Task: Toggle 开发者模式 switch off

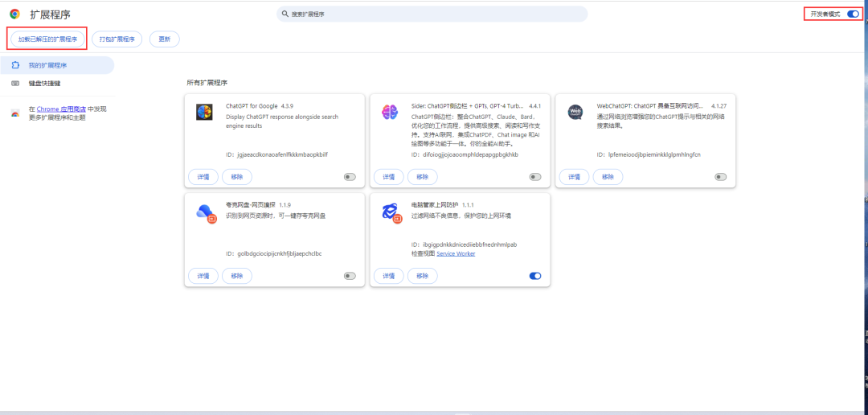Action: tap(853, 14)
